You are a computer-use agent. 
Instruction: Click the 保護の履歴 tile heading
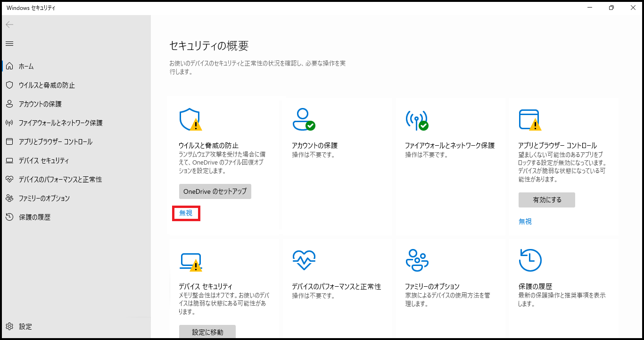click(x=535, y=287)
